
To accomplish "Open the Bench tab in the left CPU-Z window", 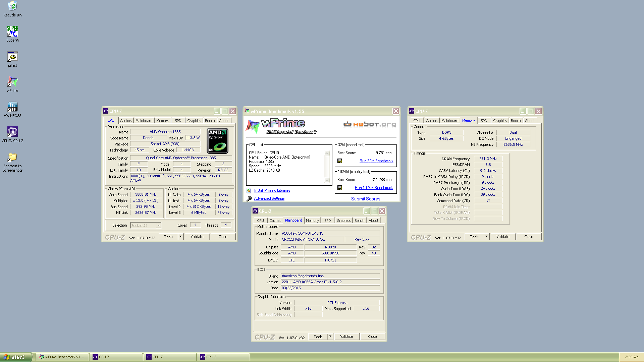I will [210, 121].
